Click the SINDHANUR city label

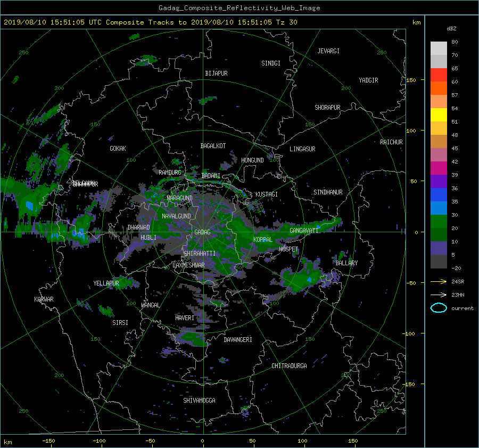click(x=328, y=192)
